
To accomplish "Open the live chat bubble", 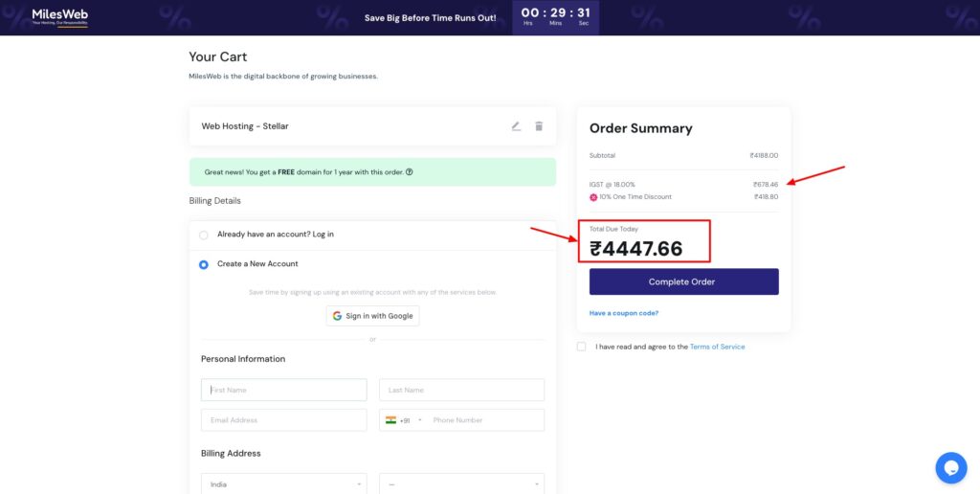I will [x=950, y=467].
